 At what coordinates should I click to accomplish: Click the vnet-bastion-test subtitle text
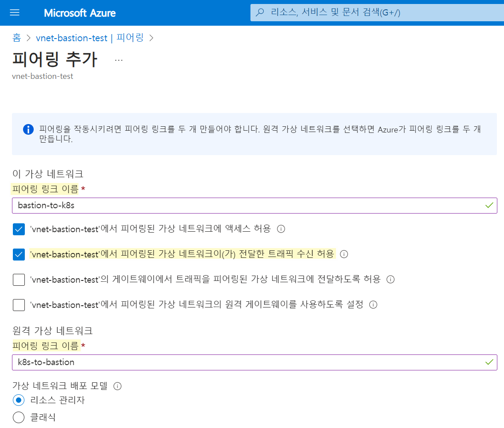click(43, 76)
